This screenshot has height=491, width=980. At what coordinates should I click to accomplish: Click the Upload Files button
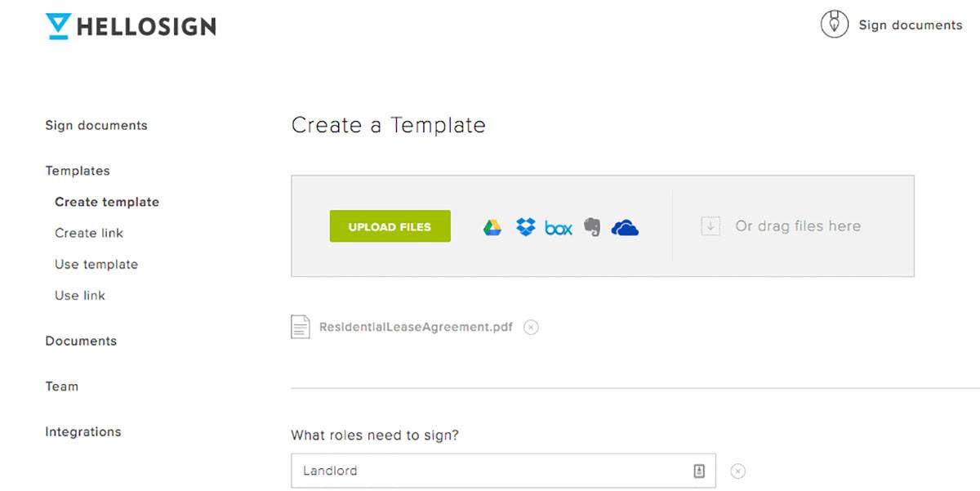390,226
